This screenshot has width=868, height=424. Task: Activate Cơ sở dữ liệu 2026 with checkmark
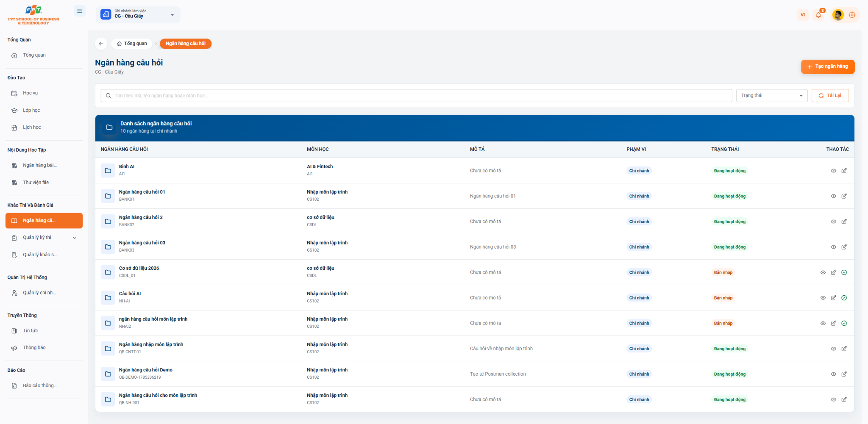tap(844, 272)
